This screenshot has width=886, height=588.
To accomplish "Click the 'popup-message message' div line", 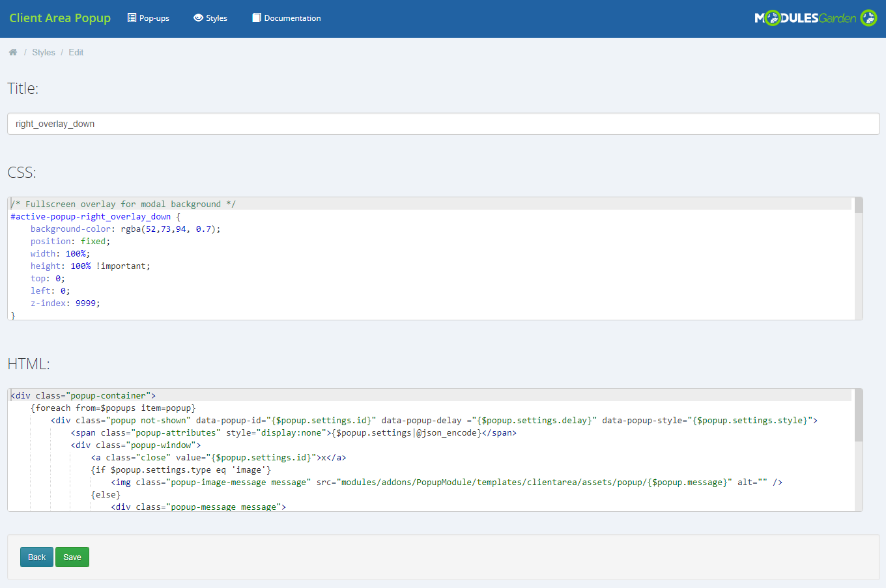I will point(199,507).
